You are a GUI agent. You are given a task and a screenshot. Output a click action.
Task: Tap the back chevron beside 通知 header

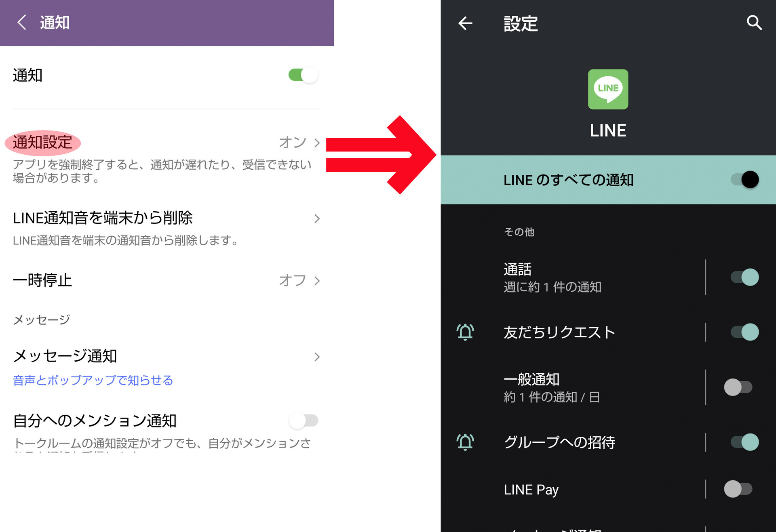22,22
